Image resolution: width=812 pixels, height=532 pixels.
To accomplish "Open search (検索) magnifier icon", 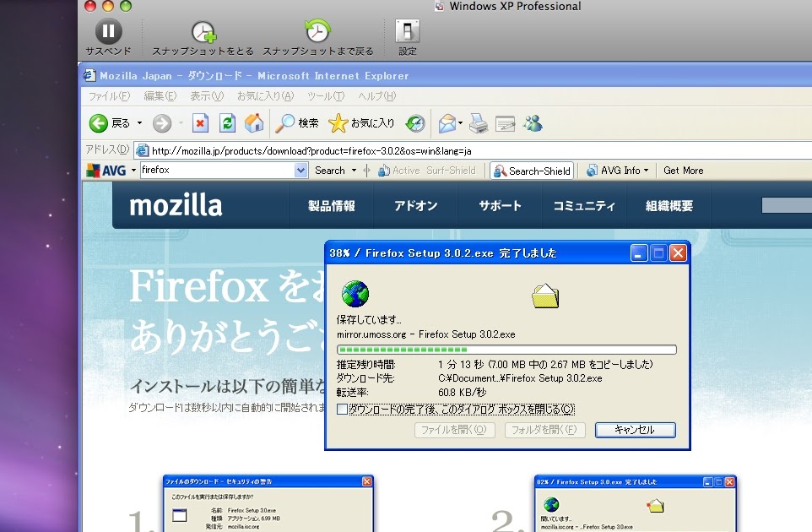I will (284, 123).
